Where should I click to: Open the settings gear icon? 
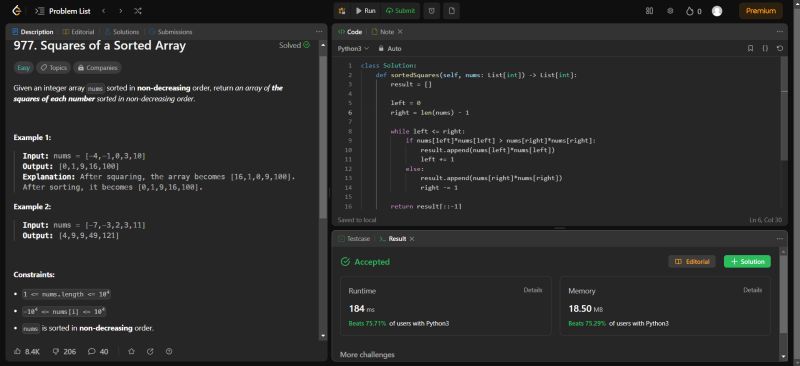[x=670, y=11]
